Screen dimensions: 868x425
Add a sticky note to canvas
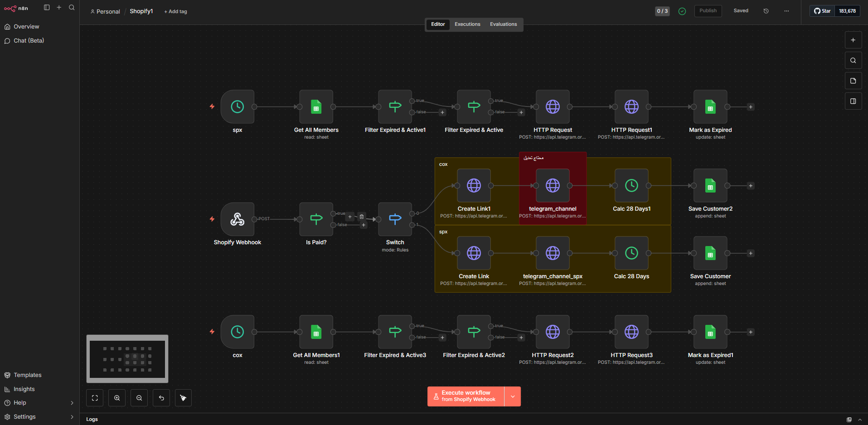[x=853, y=81]
